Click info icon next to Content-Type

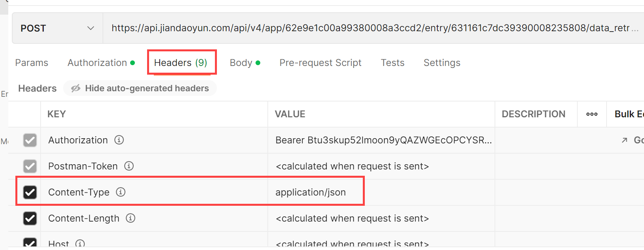(x=121, y=192)
